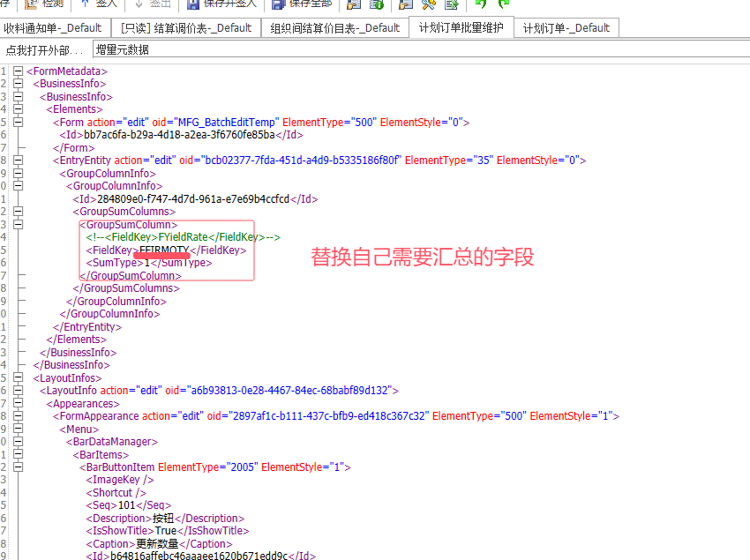750x560 pixels.
Task: Collapse the EntryEntity XML node
Action: [x=18, y=161]
